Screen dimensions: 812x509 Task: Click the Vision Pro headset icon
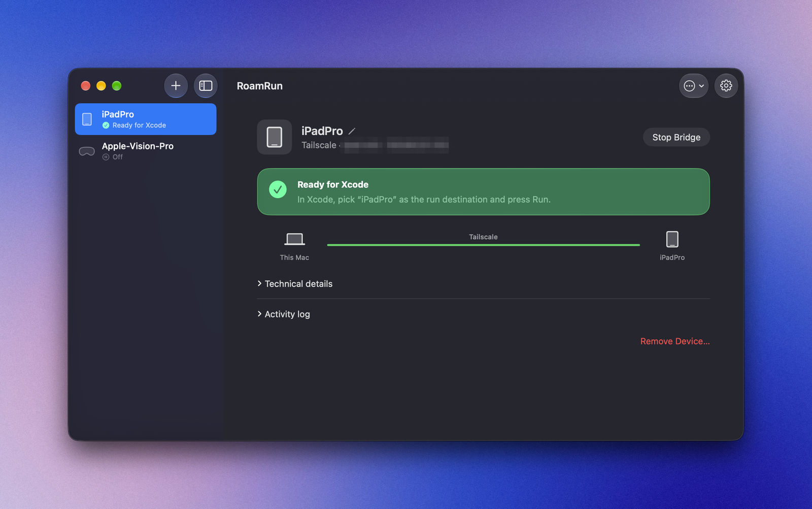(87, 151)
